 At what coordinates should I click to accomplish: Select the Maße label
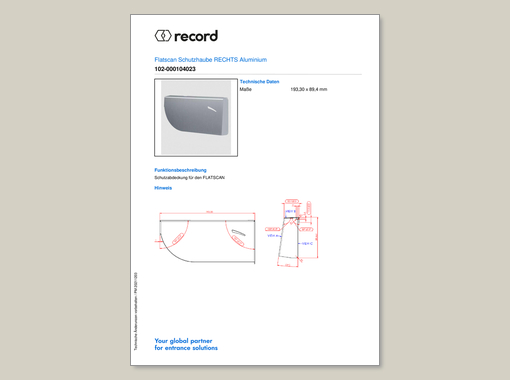(246, 89)
